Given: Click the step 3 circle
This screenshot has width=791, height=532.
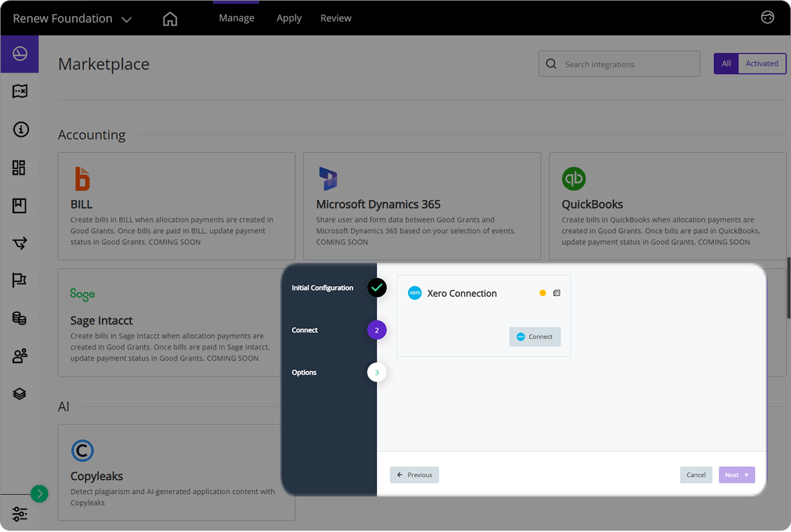Looking at the screenshot, I should tap(377, 373).
